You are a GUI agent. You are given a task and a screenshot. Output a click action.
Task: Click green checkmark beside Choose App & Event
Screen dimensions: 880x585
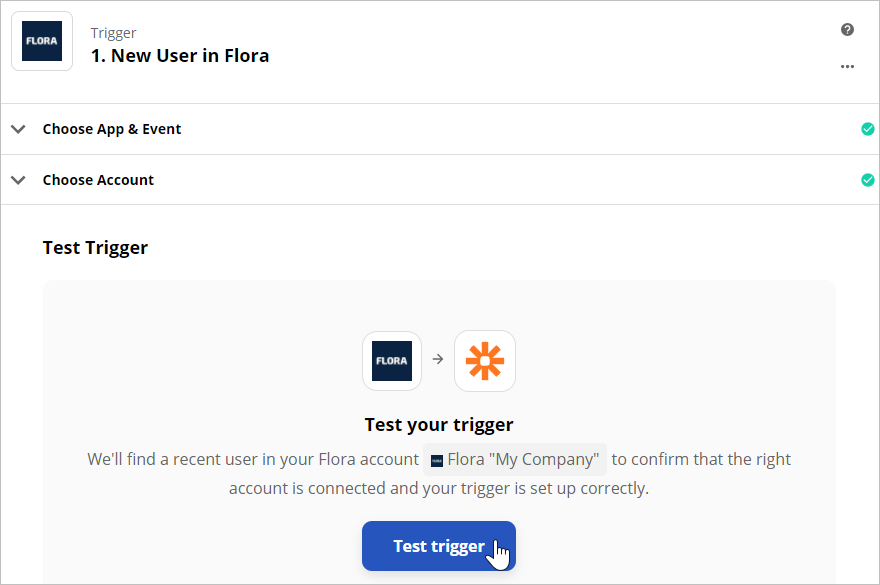868,129
